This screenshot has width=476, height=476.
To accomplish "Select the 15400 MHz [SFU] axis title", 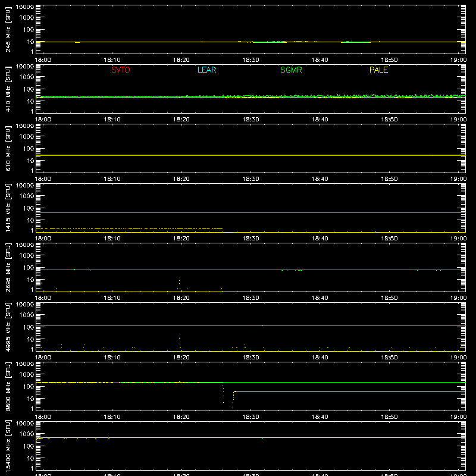I will (x=8, y=446).
